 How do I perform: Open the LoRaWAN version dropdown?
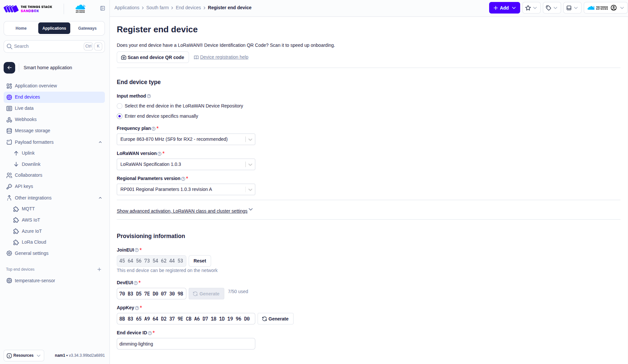(x=186, y=164)
